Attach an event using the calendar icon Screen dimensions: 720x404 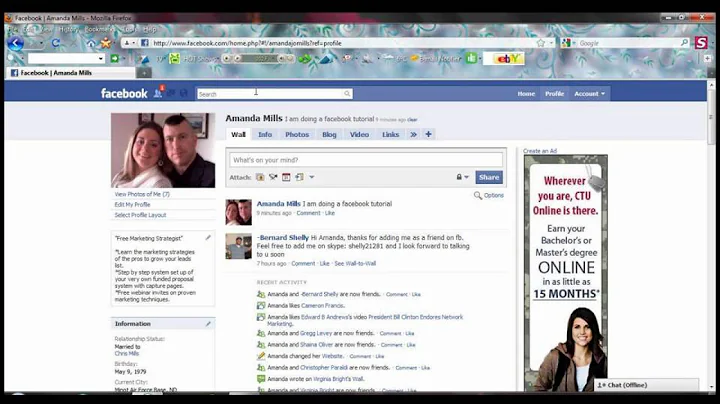286,177
